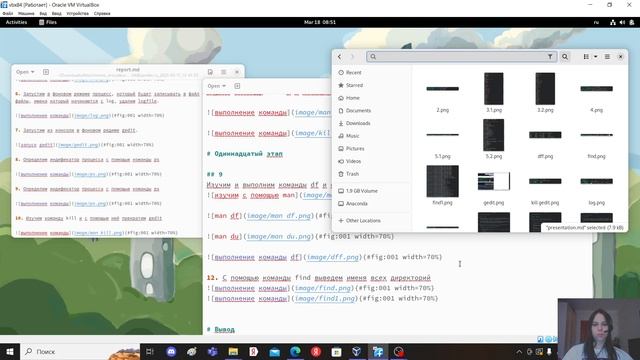Click the Files search input field
The image size is (640, 360).
[x=461, y=57]
